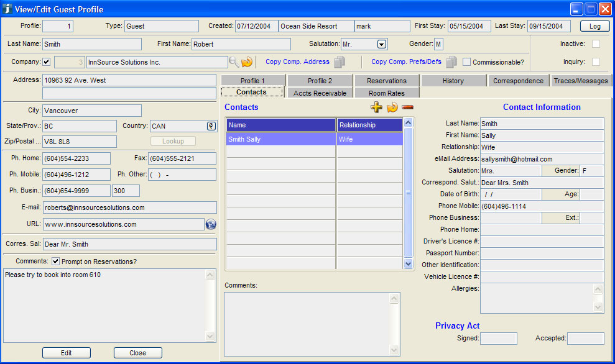Viewport: 615px width, 364px height.
Task: Select the Contacts tab
Action: point(252,92)
